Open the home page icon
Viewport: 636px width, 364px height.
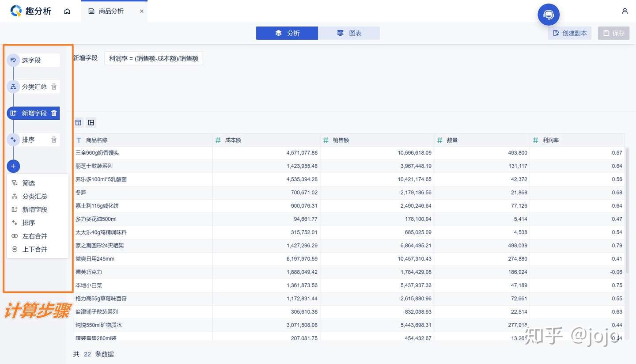tap(67, 11)
